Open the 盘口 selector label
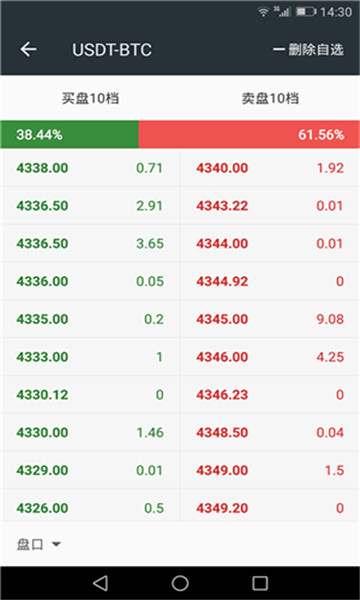360x600 pixels. coord(30,544)
